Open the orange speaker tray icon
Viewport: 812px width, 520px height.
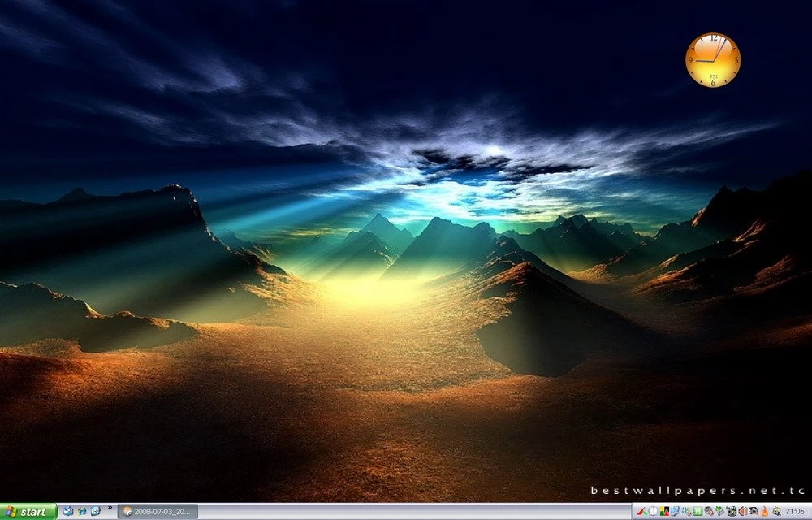741,513
